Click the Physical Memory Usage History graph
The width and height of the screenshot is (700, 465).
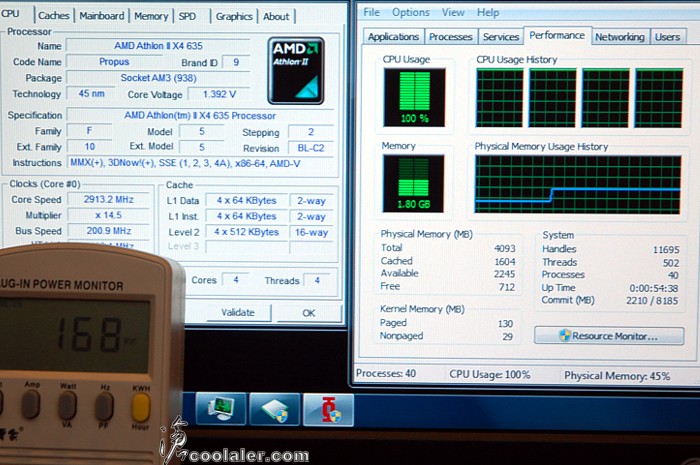[578, 184]
